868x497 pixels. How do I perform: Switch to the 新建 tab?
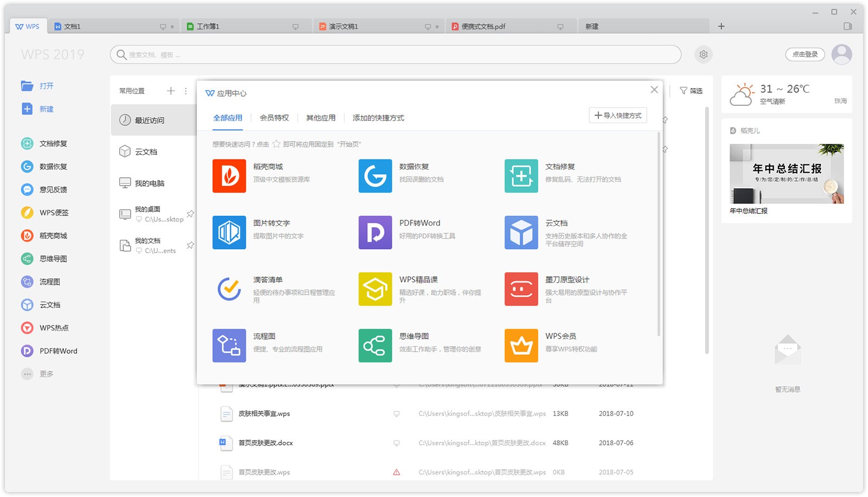click(644, 26)
